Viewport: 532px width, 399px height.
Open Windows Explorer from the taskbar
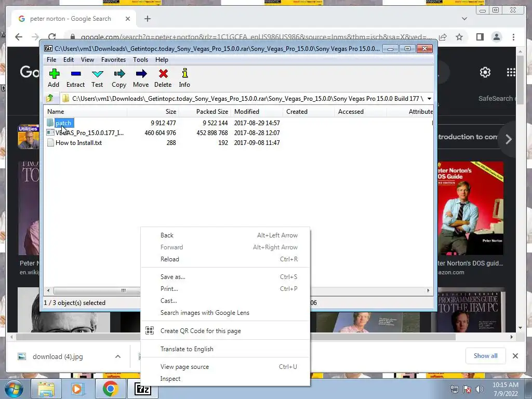46,389
